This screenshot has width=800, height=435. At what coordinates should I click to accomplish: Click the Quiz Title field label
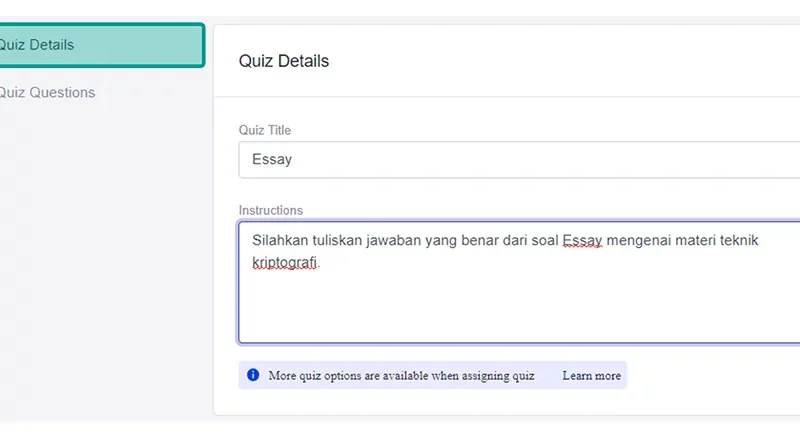(x=265, y=130)
